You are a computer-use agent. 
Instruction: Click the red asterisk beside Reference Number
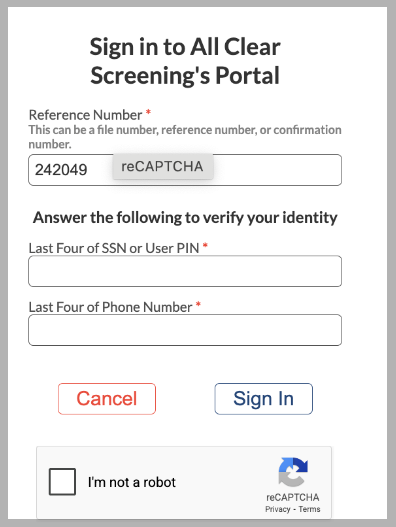coord(148,113)
